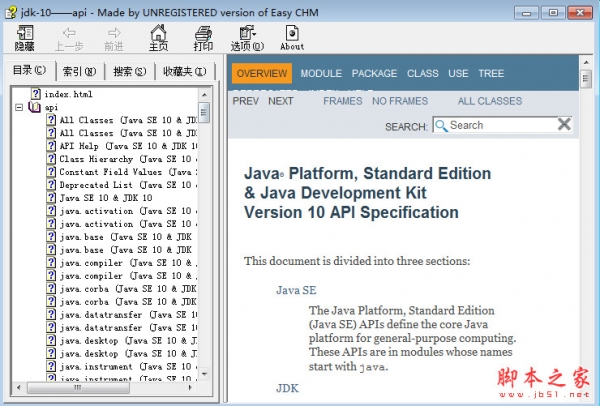Screen dimensions: 600x406
Task: Open the PACKAGE navigation link
Action: point(374,73)
